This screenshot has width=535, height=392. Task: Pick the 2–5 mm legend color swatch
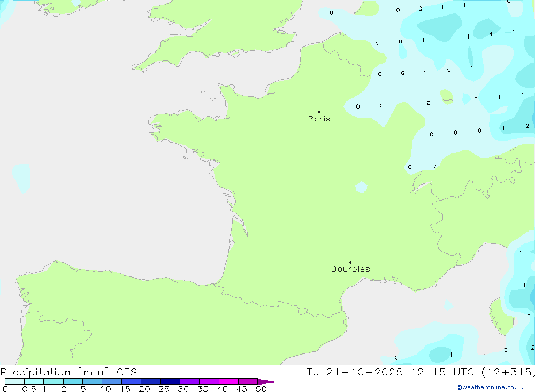pyautogui.click(x=73, y=381)
